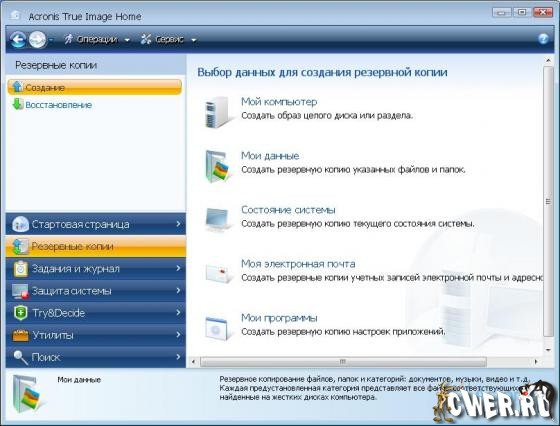Click the running figure Операции icon

(x=69, y=39)
